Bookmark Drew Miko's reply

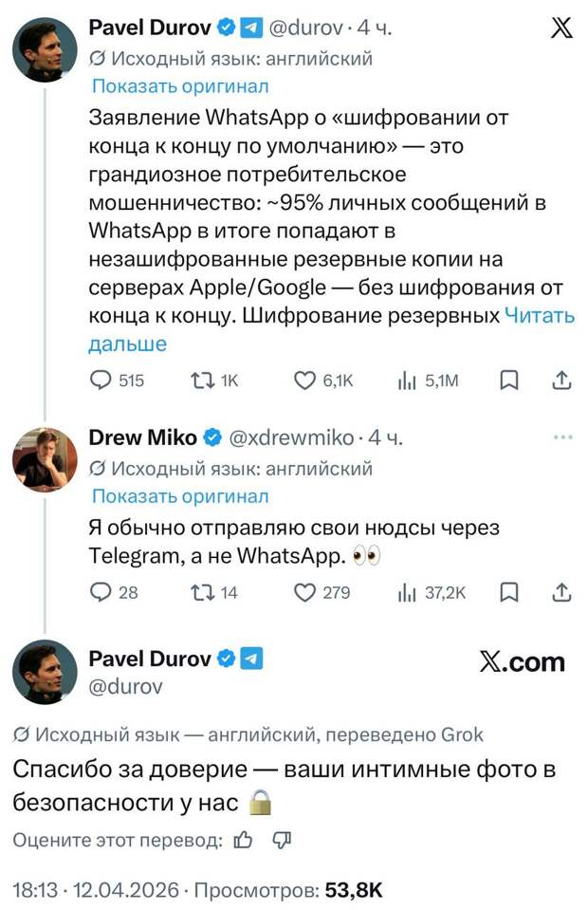pyautogui.click(x=509, y=592)
